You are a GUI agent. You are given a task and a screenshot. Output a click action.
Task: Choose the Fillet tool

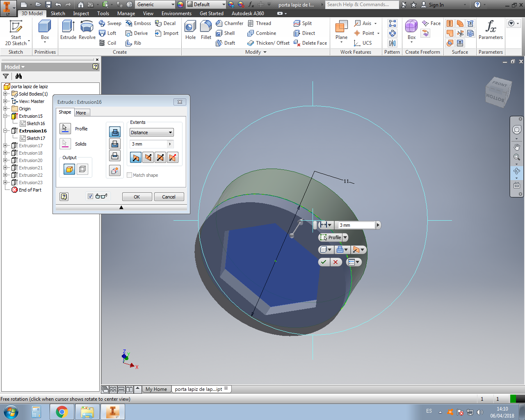tap(206, 30)
